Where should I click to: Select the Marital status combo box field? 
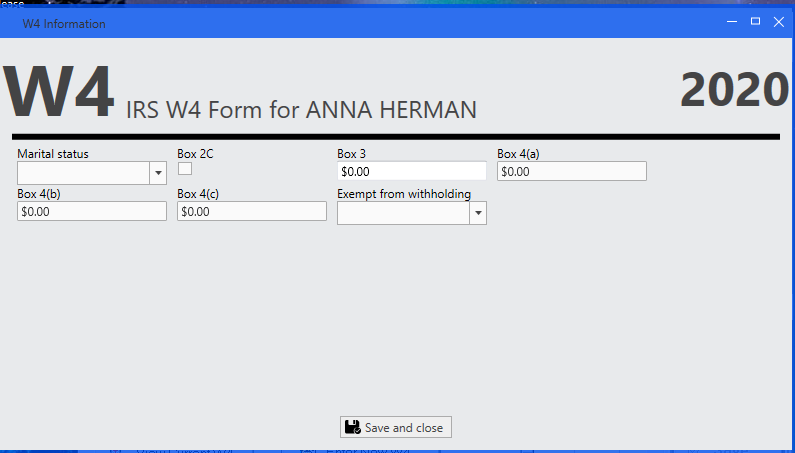pos(92,173)
